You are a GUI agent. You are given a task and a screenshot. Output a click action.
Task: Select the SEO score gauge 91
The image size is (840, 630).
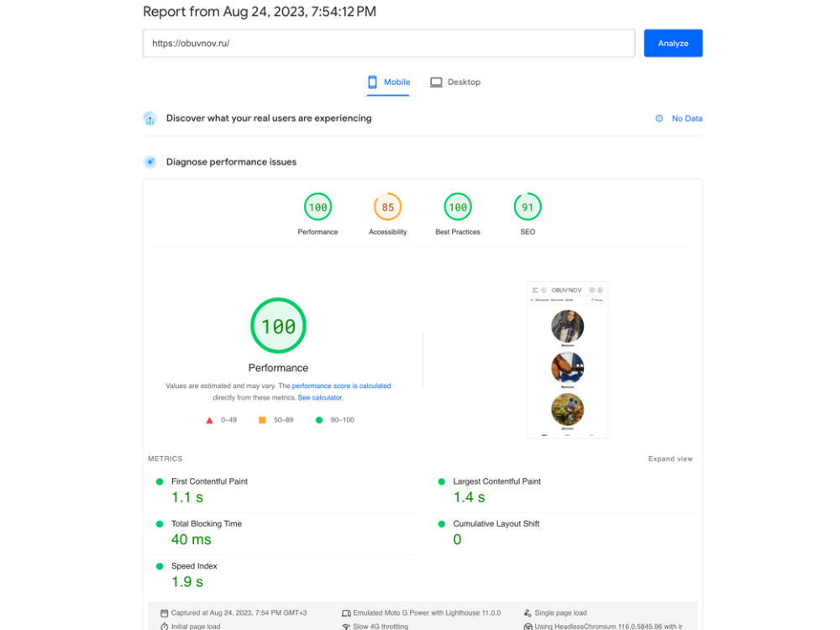coord(528,207)
